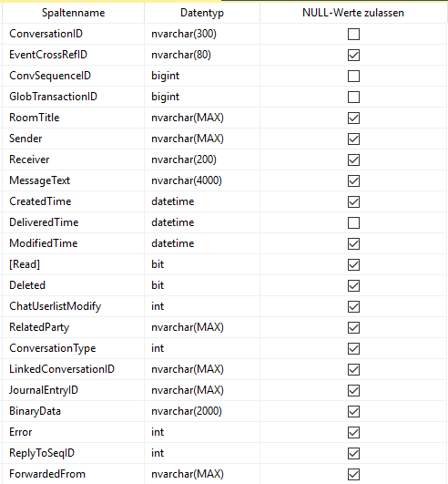Disable NULL values for MessageText
Screen dimensions: 448x484
[x=353, y=180]
